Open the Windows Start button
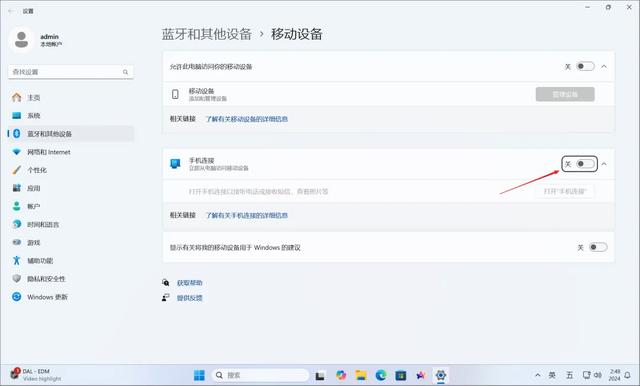The width and height of the screenshot is (640, 386). pos(199,375)
